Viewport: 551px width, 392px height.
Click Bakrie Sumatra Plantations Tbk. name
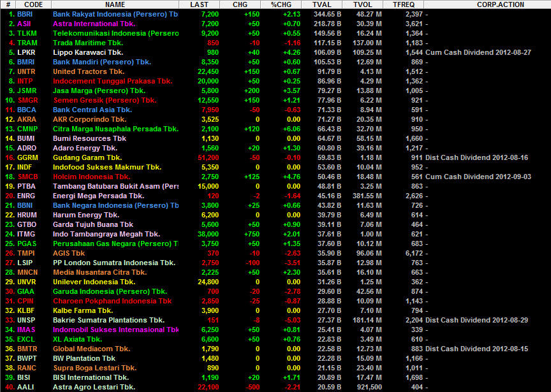pos(109,320)
